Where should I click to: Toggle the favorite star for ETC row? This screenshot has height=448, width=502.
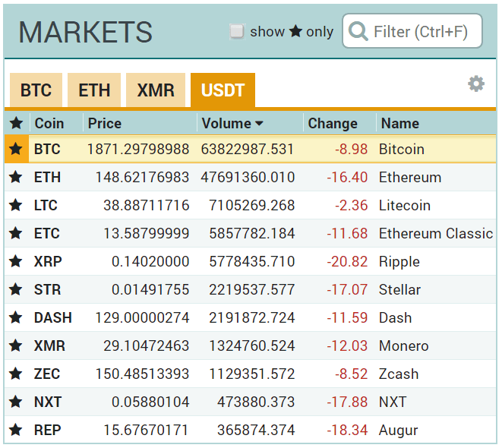(x=16, y=233)
